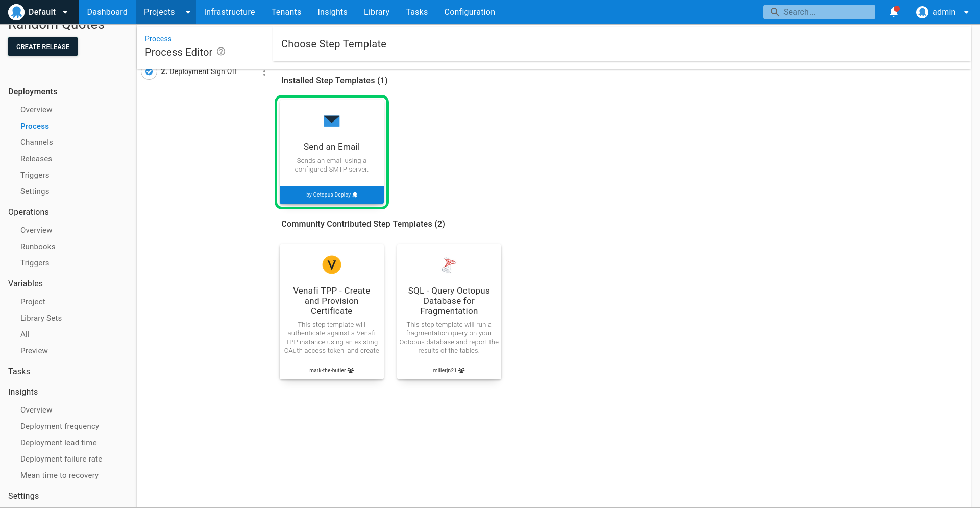
Task: Select SQL Query Octopus Database for Fragmentation template
Action: point(449,311)
